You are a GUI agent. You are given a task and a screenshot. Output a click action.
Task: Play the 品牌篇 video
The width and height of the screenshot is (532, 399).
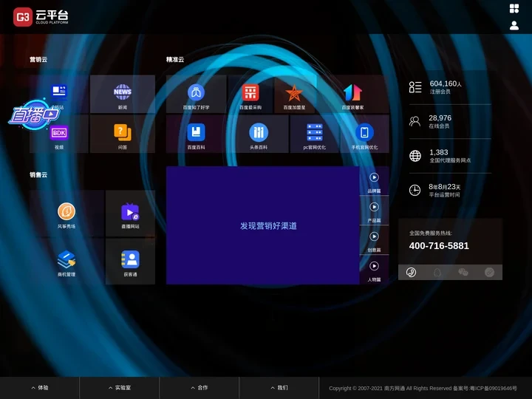pos(374,181)
